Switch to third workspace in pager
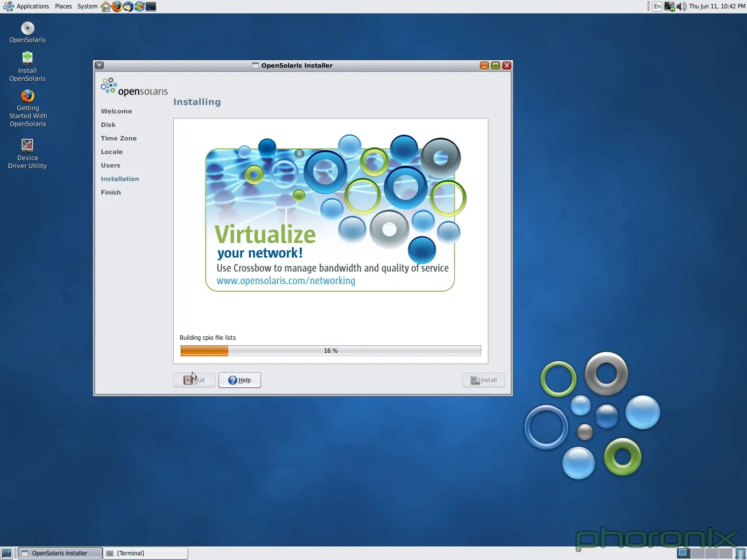 pos(712,553)
